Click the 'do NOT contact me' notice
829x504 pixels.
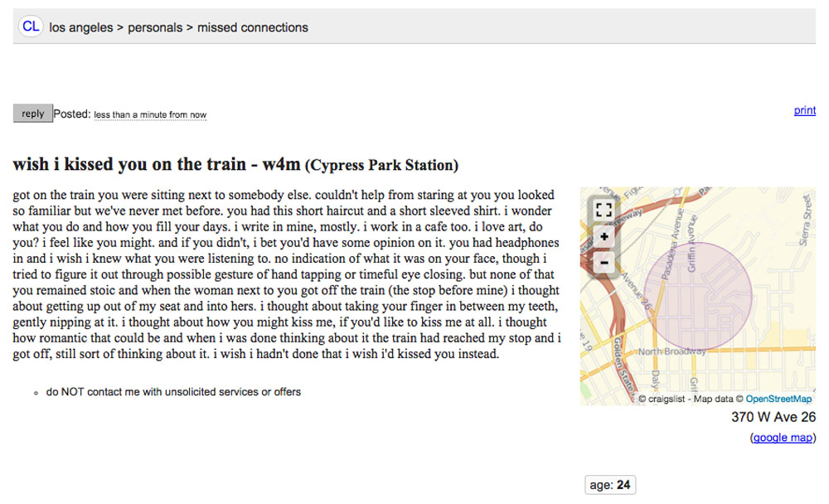[173, 392]
